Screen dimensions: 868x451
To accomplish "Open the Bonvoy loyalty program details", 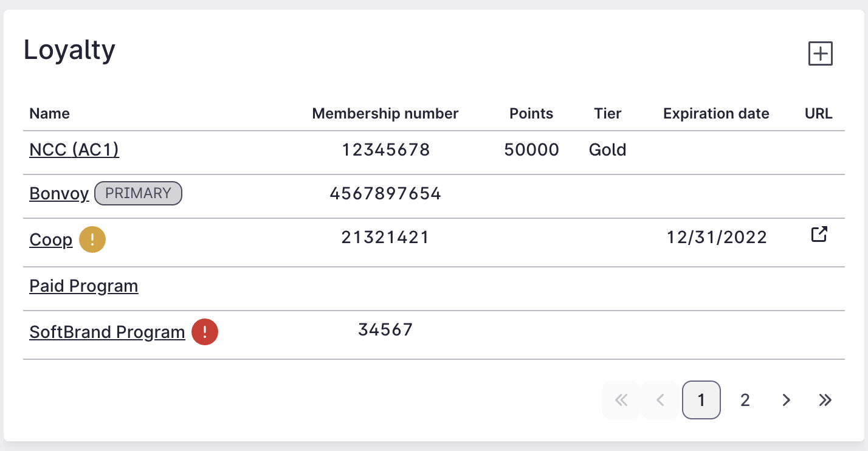I will [59, 193].
